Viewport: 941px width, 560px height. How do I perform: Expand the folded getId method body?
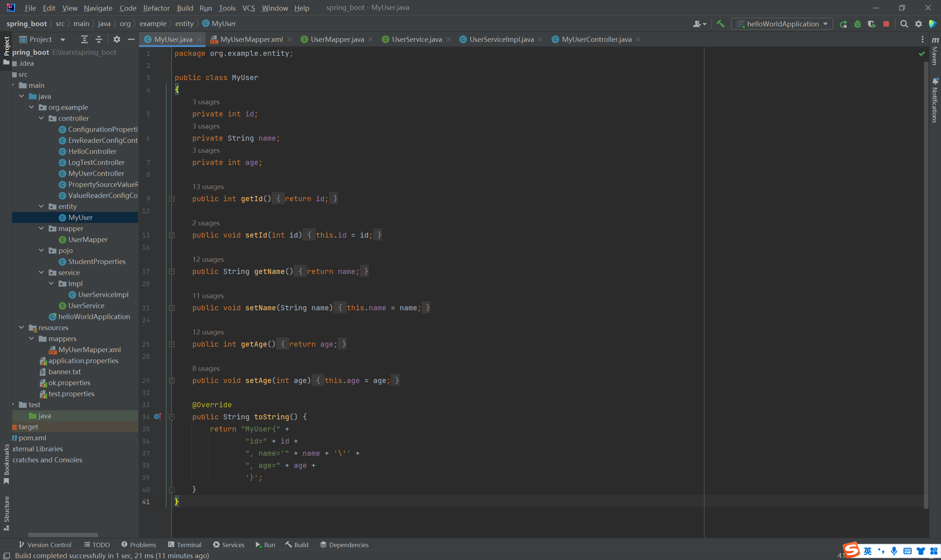click(172, 199)
